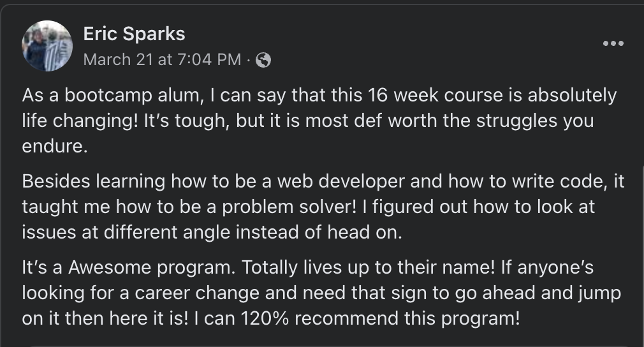The image size is (644, 347).
Task: Open the three-dot post options menu
Action: coord(613,43)
